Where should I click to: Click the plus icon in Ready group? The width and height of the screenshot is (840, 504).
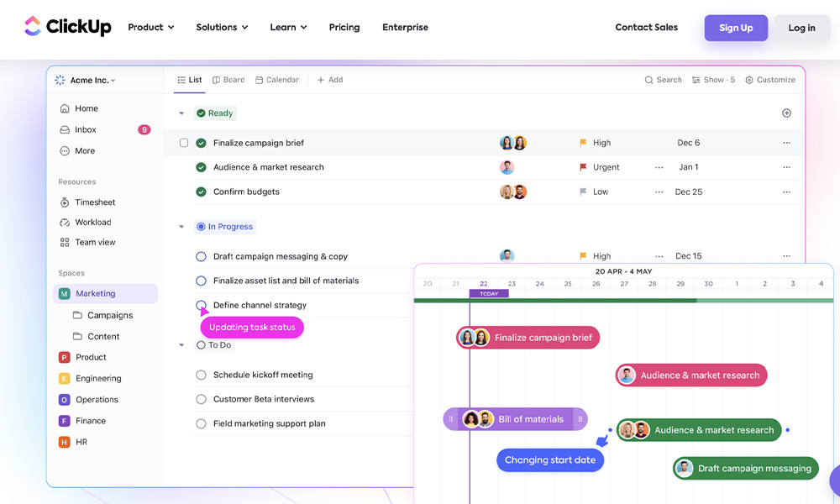pos(786,113)
